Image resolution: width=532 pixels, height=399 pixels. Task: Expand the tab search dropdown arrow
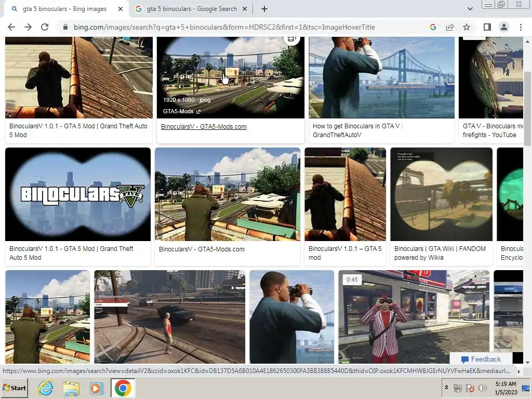click(x=470, y=9)
